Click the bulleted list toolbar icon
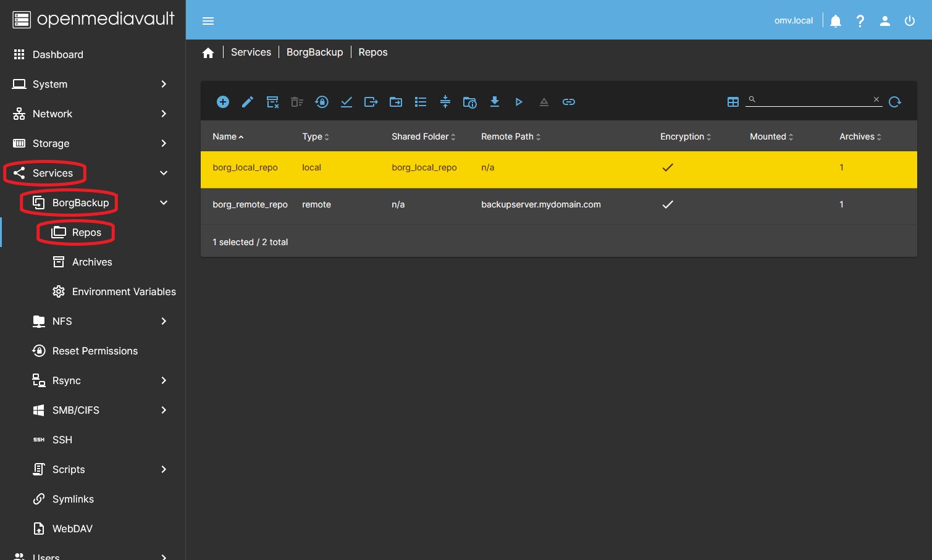This screenshot has height=560, width=932. coord(421,102)
